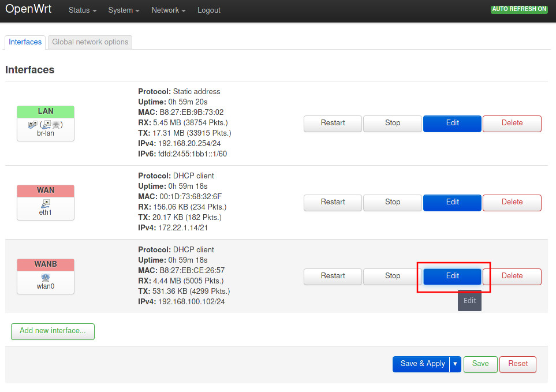Image resolution: width=556 pixels, height=392 pixels.
Task: Select WANB MAC B8:27:EB:CE:26:57
Action: click(192, 270)
